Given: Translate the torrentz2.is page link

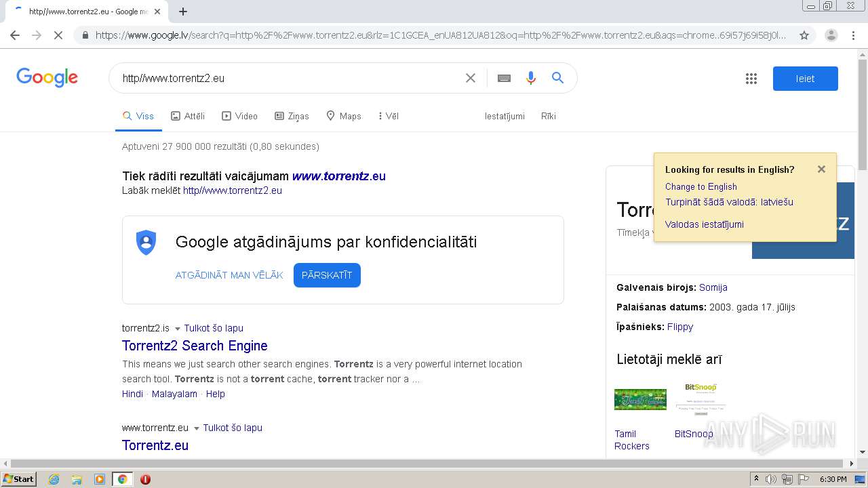Looking at the screenshot, I should click(x=214, y=328).
